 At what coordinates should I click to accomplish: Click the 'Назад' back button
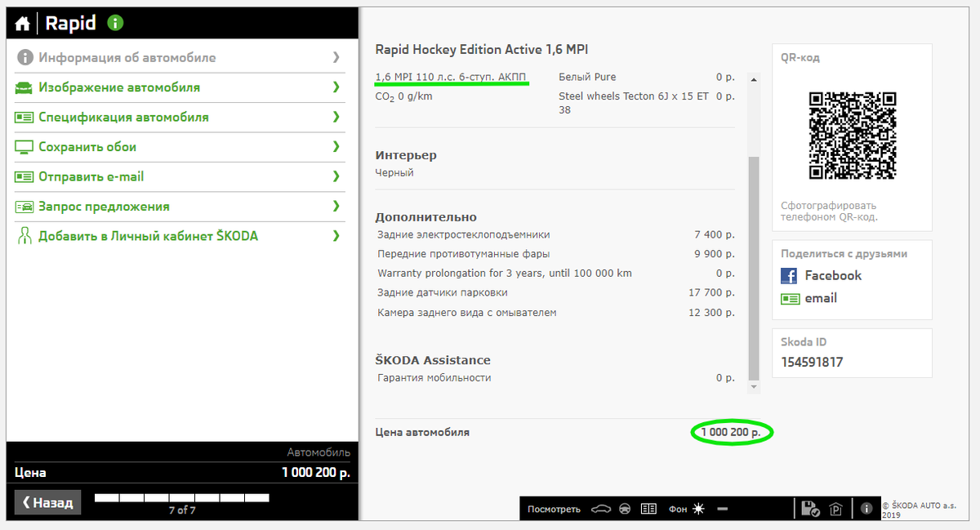pos(48,502)
